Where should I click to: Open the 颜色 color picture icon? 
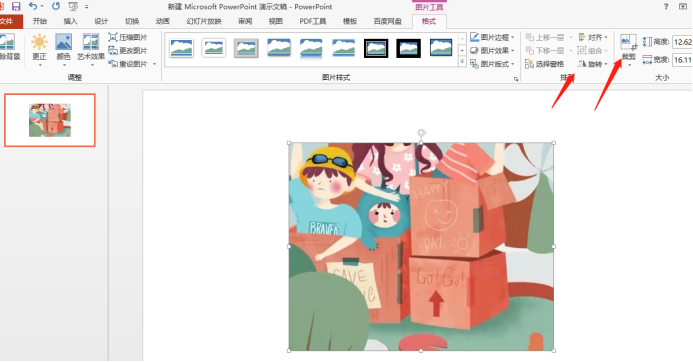[x=64, y=42]
